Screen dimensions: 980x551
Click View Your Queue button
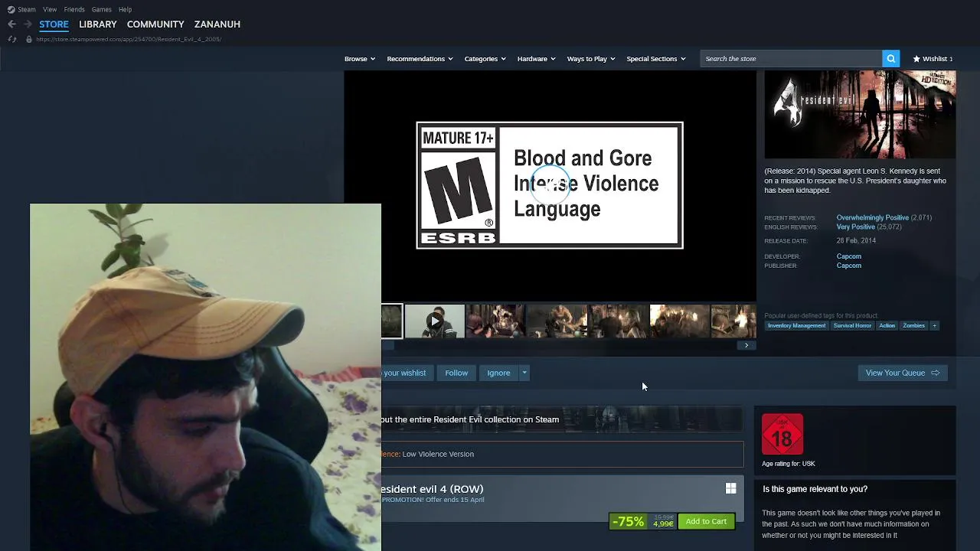click(903, 373)
